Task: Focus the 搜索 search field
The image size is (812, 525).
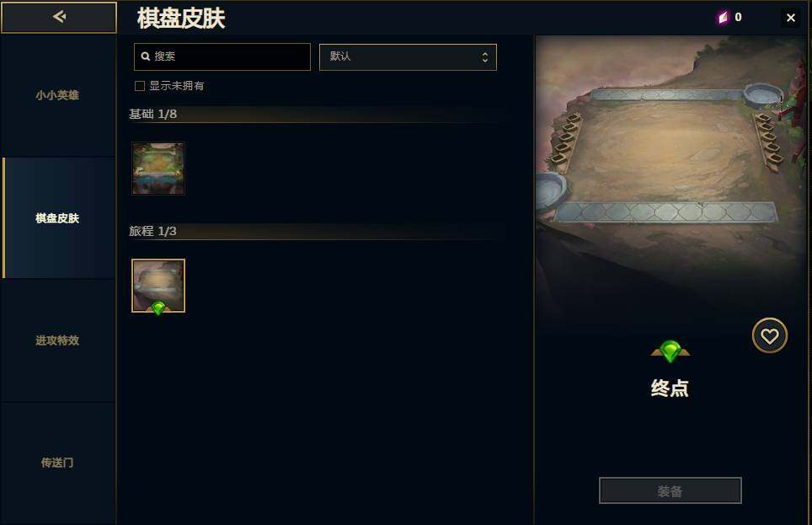Action: click(222, 57)
